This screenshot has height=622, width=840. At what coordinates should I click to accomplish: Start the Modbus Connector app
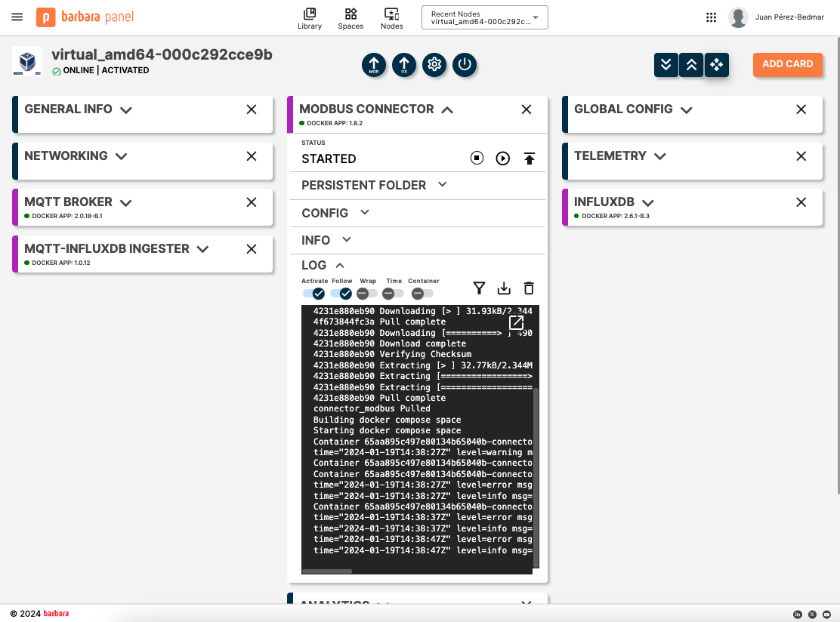click(502, 159)
